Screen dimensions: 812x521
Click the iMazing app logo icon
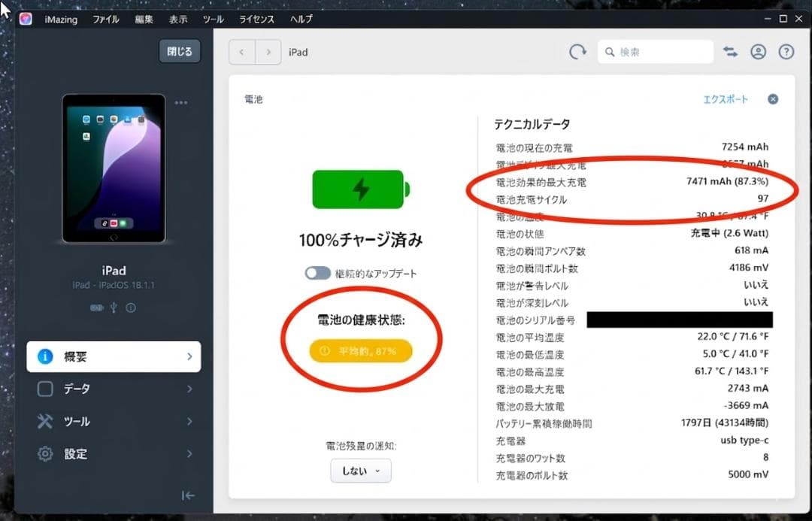(x=26, y=19)
